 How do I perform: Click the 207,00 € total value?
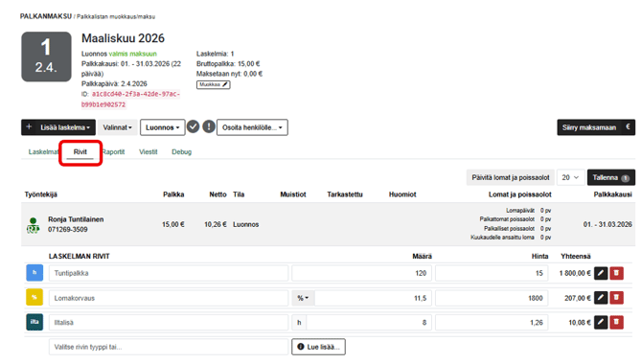[x=578, y=298]
